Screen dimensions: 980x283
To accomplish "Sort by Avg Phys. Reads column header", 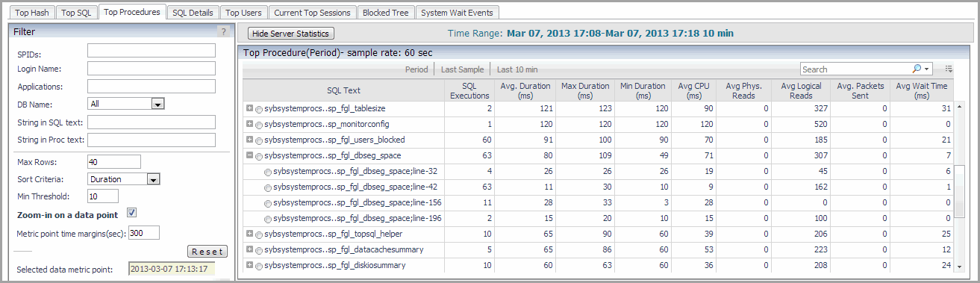I will coord(744,90).
